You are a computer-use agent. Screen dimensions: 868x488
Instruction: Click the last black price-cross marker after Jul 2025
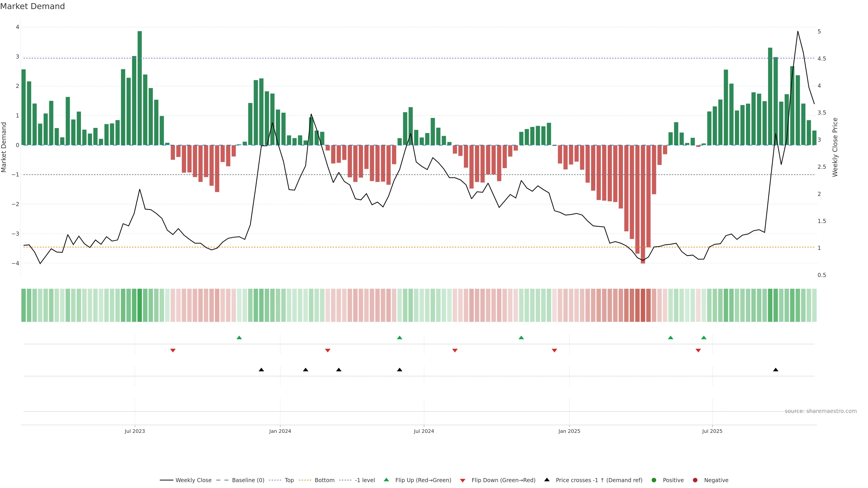[x=776, y=370]
